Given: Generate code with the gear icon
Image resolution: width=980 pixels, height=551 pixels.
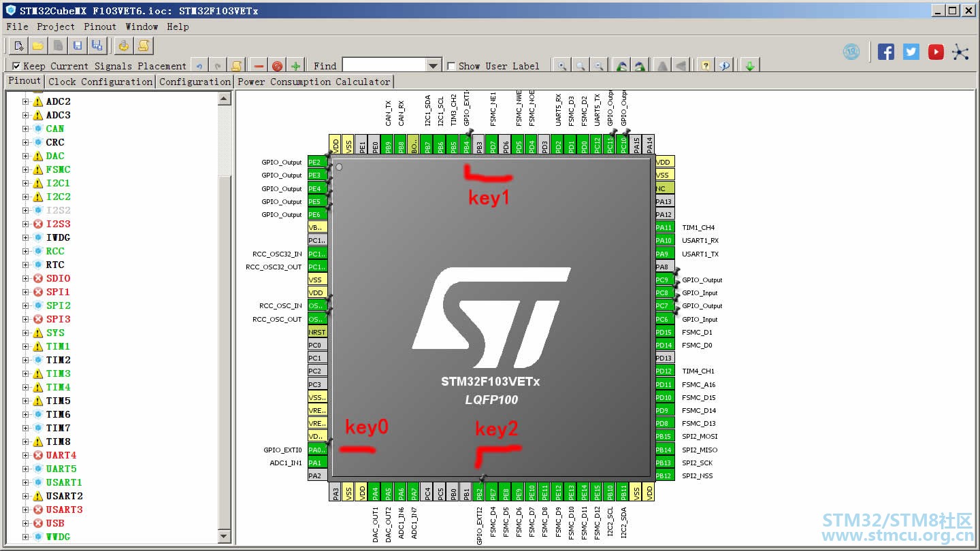Looking at the screenshot, I should click(124, 46).
